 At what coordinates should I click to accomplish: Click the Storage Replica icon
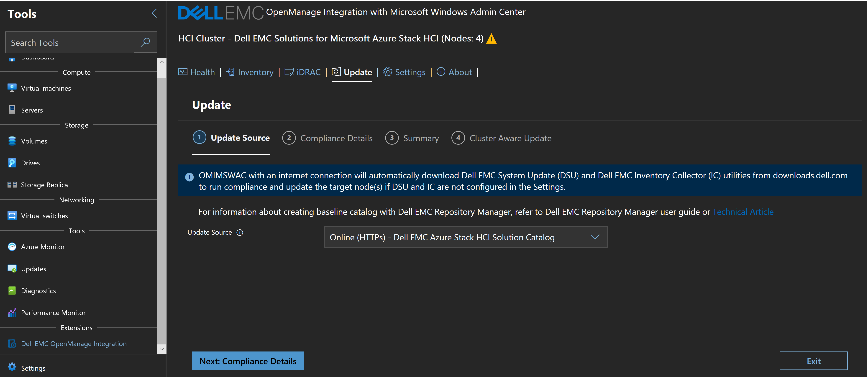[12, 185]
